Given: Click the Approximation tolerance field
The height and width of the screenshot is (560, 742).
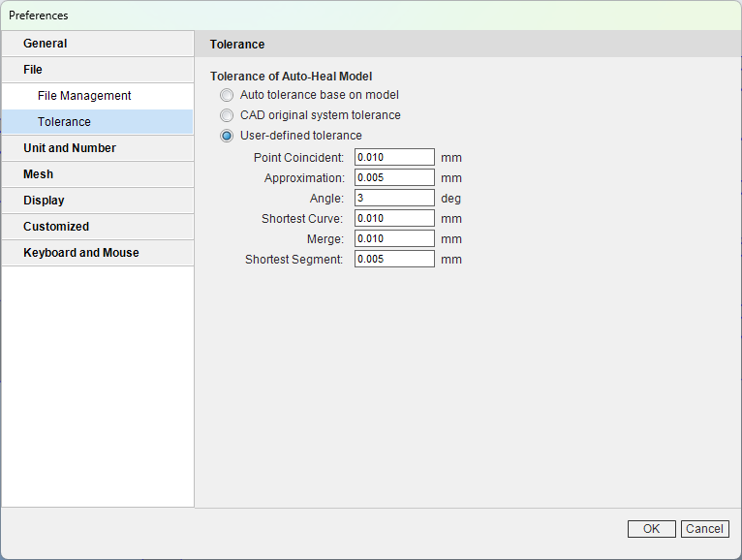Looking at the screenshot, I should click(x=394, y=177).
